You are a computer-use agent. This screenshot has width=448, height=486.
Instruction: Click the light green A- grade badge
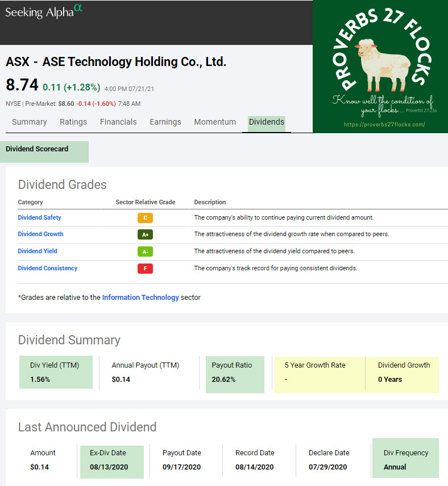coord(145,252)
